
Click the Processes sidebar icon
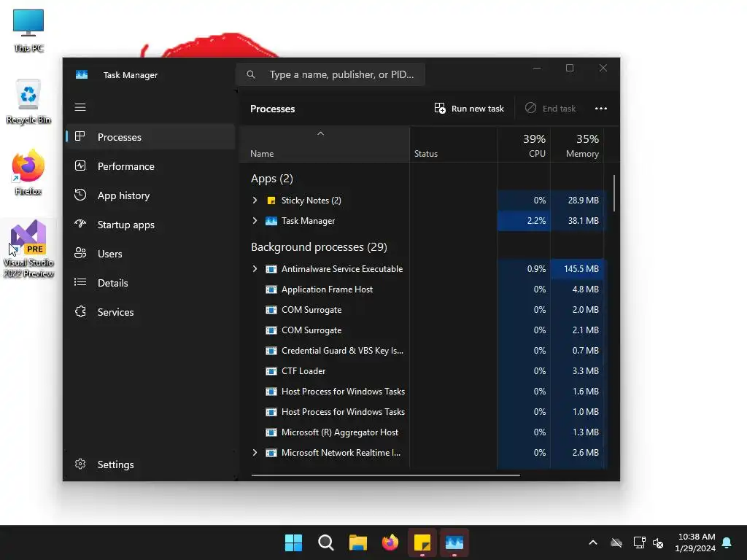point(80,136)
